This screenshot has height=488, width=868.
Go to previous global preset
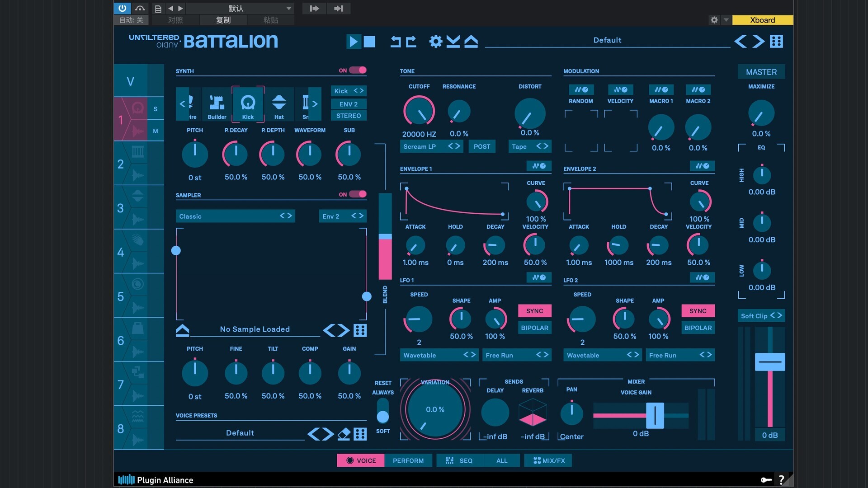click(741, 42)
